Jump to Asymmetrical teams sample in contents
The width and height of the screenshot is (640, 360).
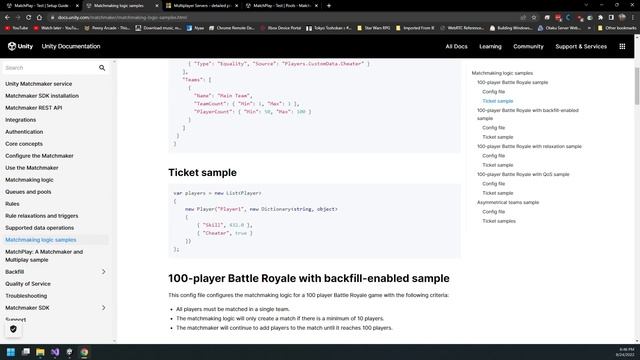click(508, 202)
